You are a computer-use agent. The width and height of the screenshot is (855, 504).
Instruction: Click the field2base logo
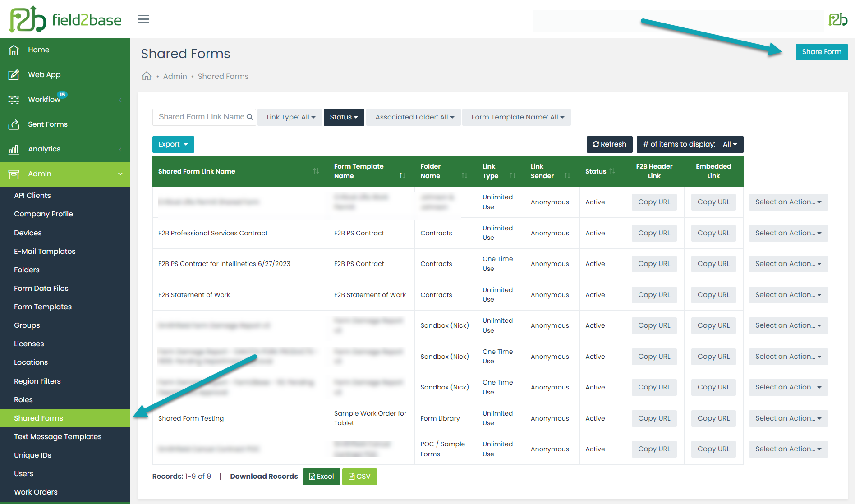(65, 19)
